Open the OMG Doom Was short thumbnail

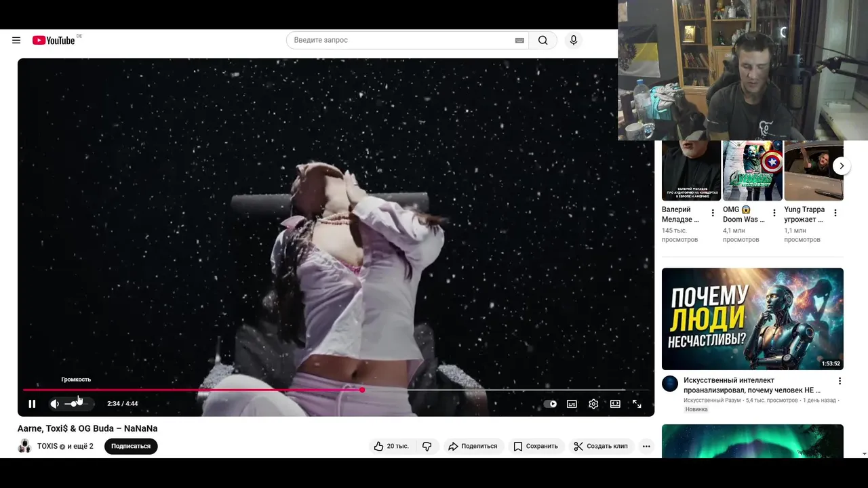click(753, 171)
